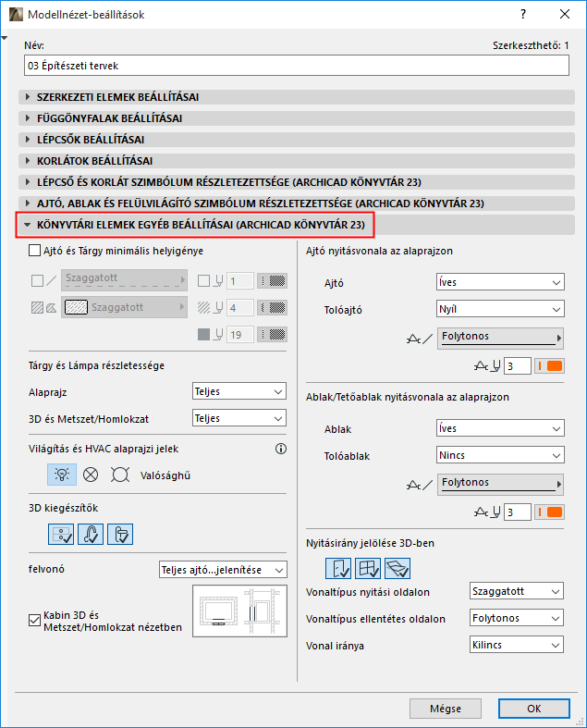Click orange pen color swatch for door line
The height and width of the screenshot is (728, 587).
coord(549,366)
